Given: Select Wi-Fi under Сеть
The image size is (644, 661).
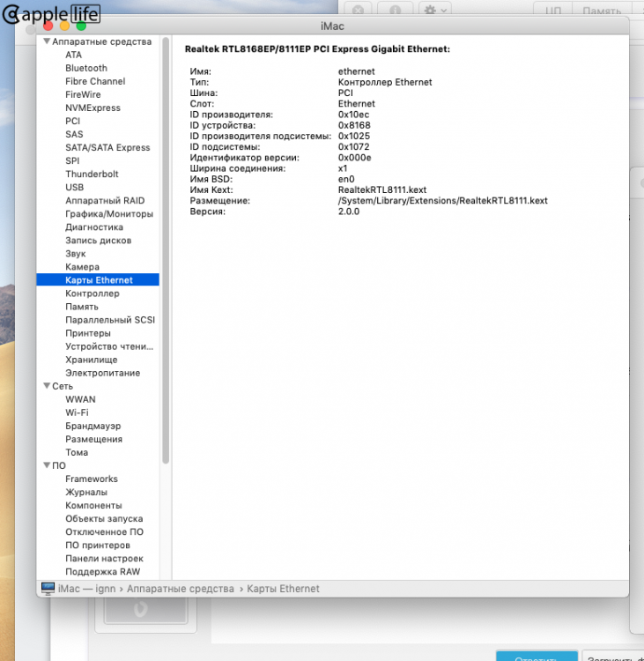Looking at the screenshot, I should coord(78,412).
